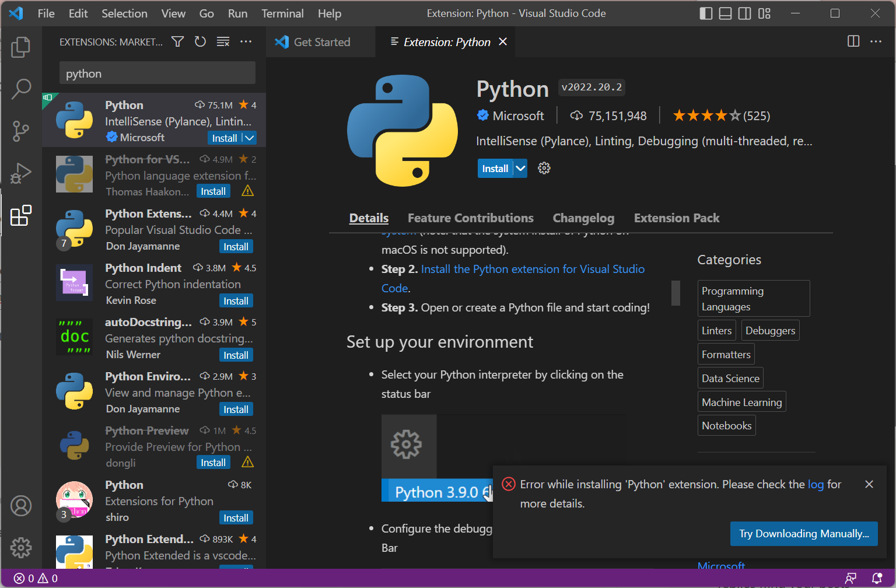The height and width of the screenshot is (588, 896).
Task: Toggle secondary side bar layout button
Action: click(745, 13)
